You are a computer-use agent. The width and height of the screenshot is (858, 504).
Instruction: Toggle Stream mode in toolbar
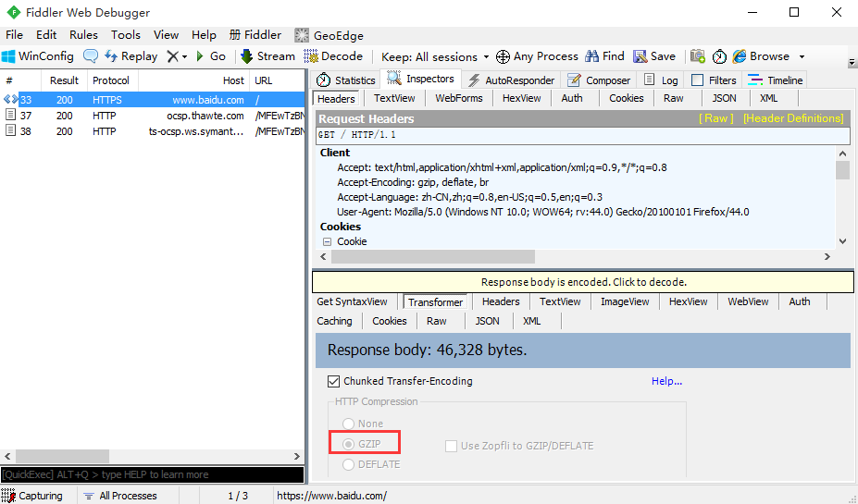coord(268,56)
